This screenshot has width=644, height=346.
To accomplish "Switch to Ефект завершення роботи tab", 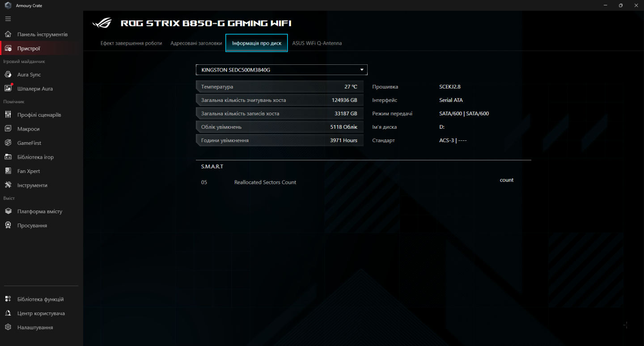I will (x=131, y=43).
